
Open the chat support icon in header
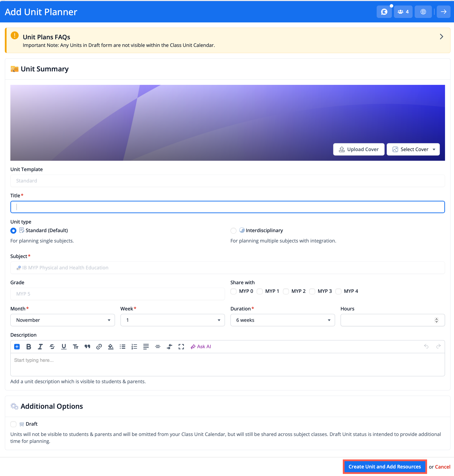384,12
